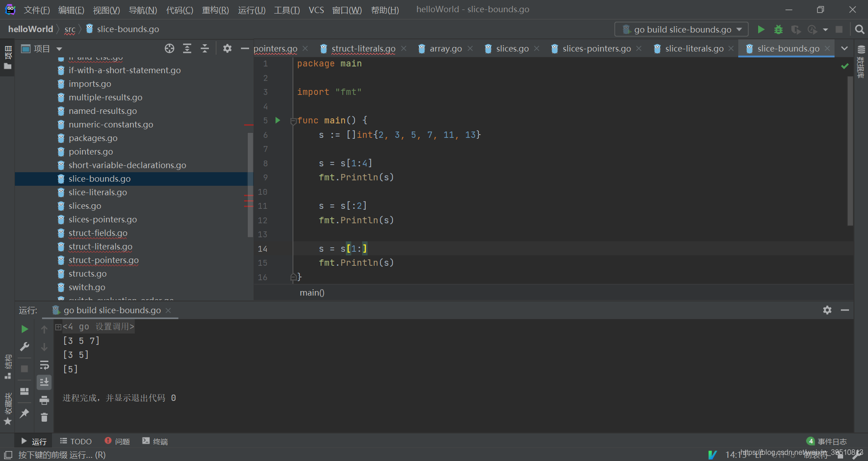
Task: Open the profiler run icon
Action: click(x=812, y=29)
